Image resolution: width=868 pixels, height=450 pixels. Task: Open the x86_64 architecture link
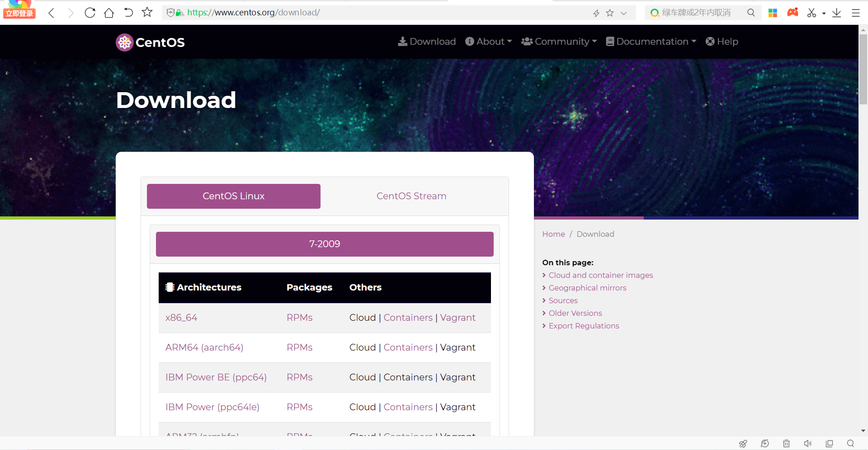click(x=181, y=318)
